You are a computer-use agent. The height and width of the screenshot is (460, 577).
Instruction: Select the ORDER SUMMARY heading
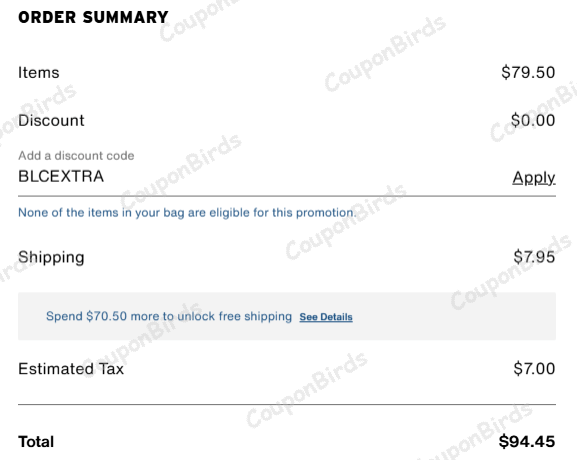coord(93,17)
